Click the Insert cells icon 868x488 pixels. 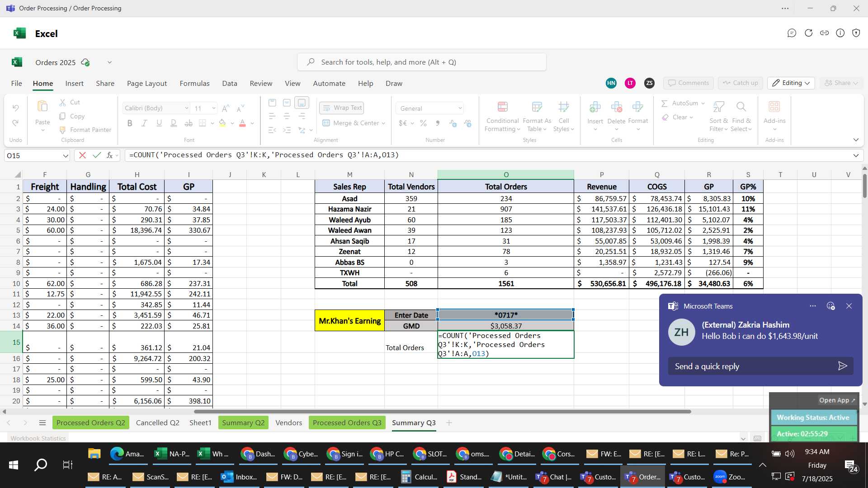[x=595, y=107]
